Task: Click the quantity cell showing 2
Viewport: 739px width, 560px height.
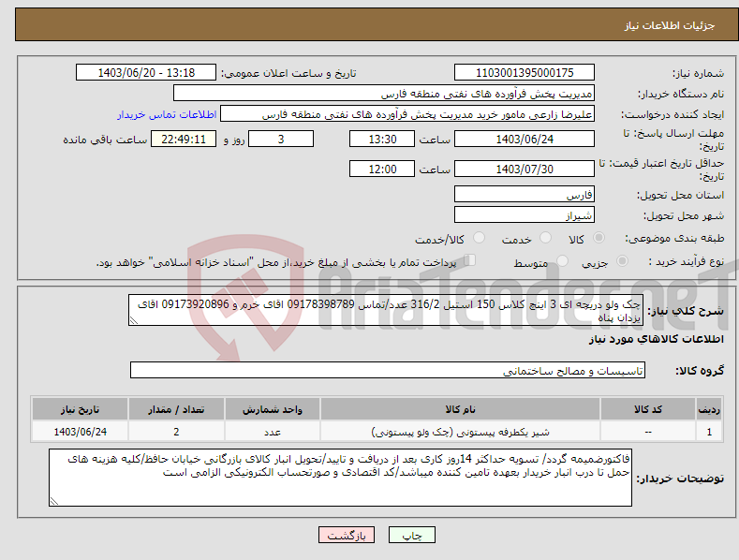Action: [176, 432]
